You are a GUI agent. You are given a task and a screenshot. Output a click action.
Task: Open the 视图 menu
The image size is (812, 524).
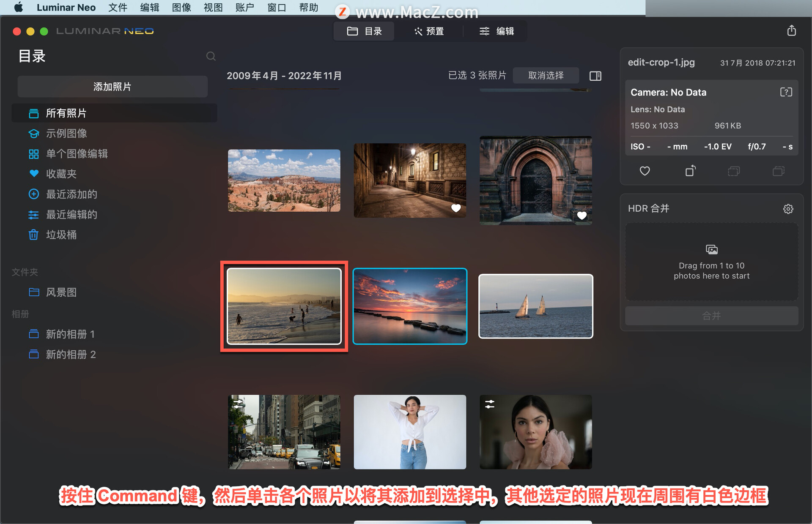(213, 7)
